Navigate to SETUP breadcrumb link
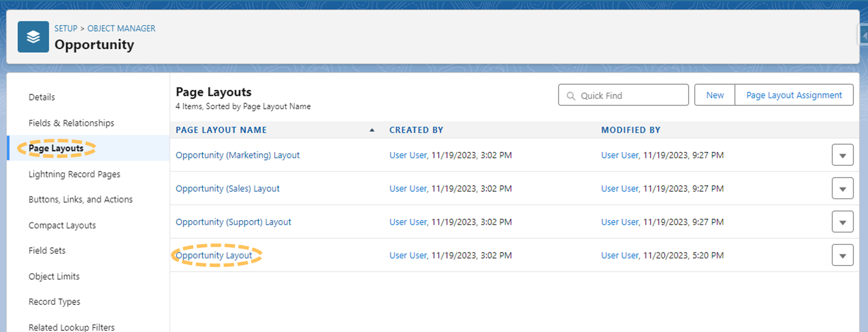This screenshot has height=332, width=868. coord(66,28)
